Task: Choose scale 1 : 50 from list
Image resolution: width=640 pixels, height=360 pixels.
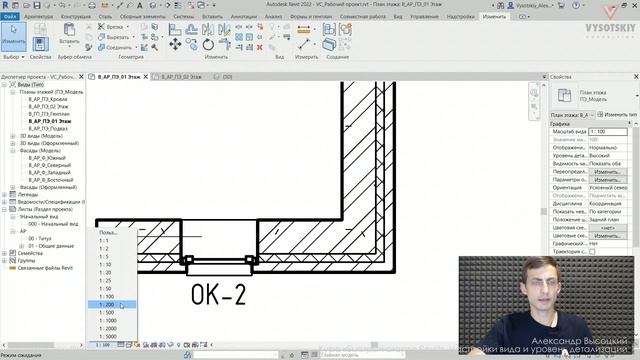Action: [x=112, y=289]
